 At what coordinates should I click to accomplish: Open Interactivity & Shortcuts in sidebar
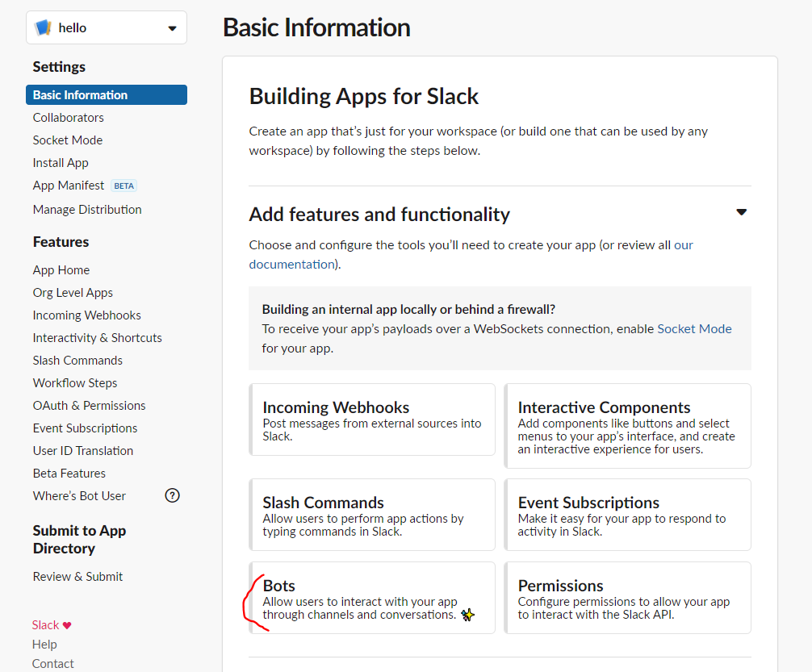coord(98,337)
